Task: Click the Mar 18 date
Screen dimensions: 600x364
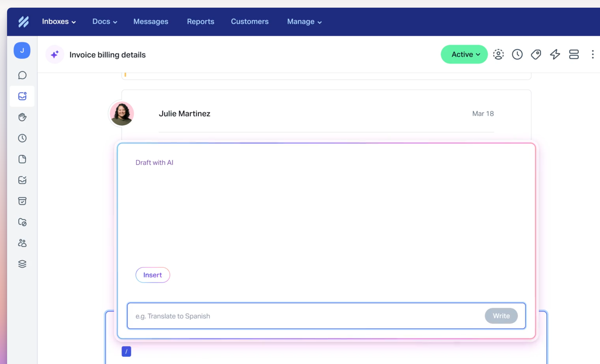Action: [x=483, y=113]
